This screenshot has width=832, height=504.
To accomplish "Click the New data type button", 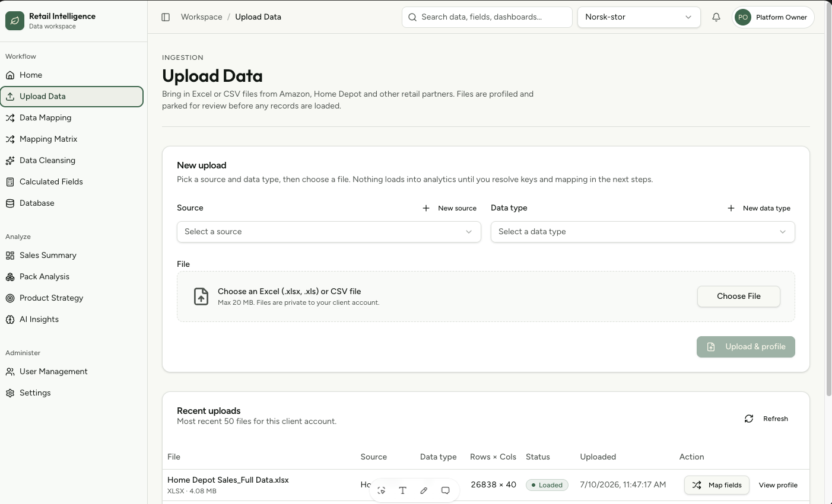I will (x=759, y=208).
